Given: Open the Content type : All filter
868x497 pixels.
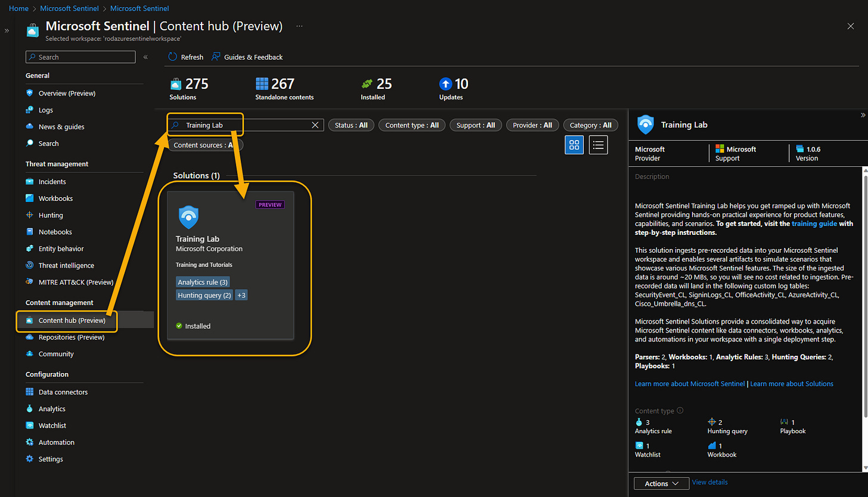Looking at the screenshot, I should coord(412,125).
